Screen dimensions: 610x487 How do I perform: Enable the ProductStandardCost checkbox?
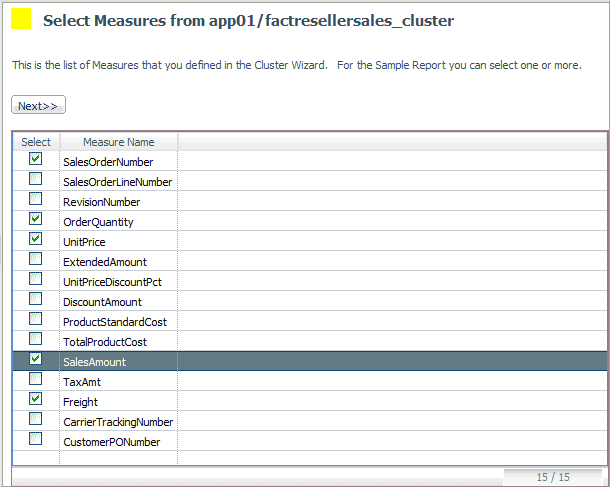[x=36, y=319]
